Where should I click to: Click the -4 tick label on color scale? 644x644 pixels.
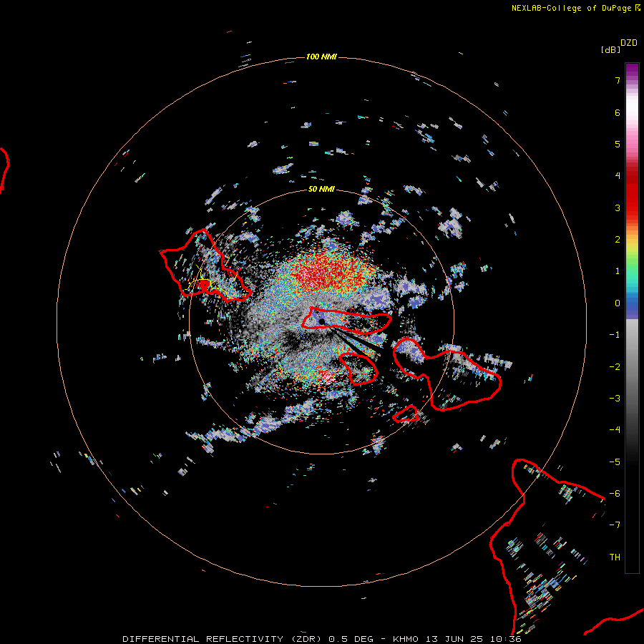pos(615,430)
